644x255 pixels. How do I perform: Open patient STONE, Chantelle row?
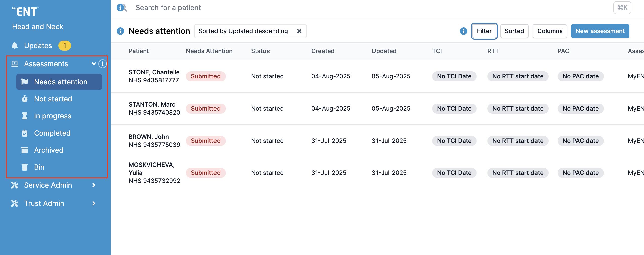pos(154,76)
